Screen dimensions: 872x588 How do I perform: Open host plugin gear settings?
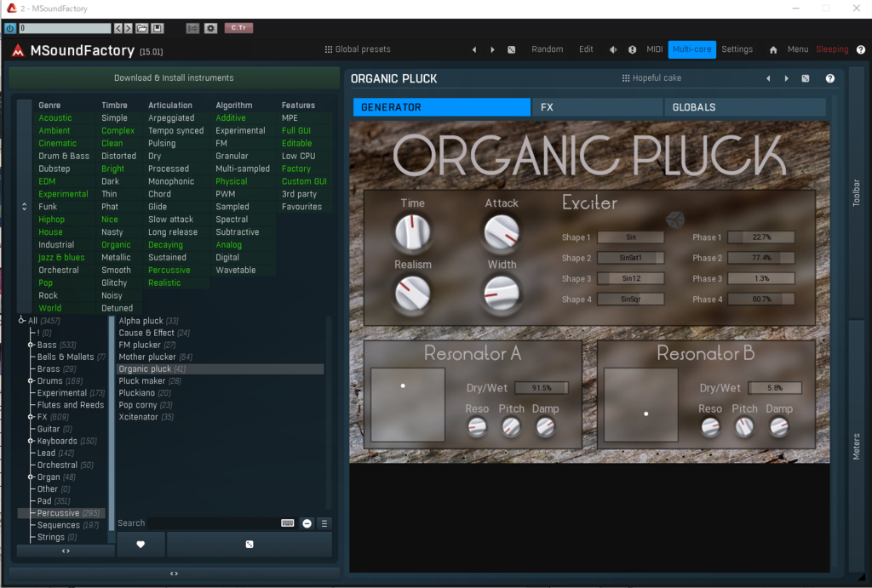(211, 28)
